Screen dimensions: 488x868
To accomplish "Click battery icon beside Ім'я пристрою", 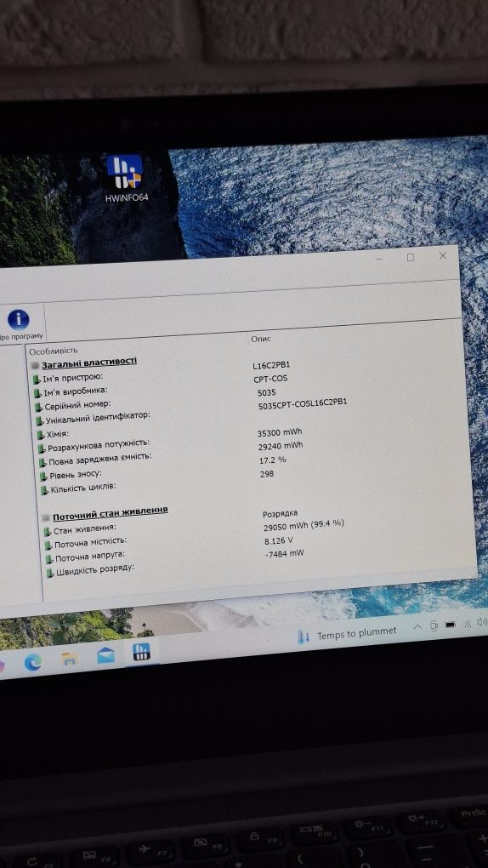I will coord(37,380).
